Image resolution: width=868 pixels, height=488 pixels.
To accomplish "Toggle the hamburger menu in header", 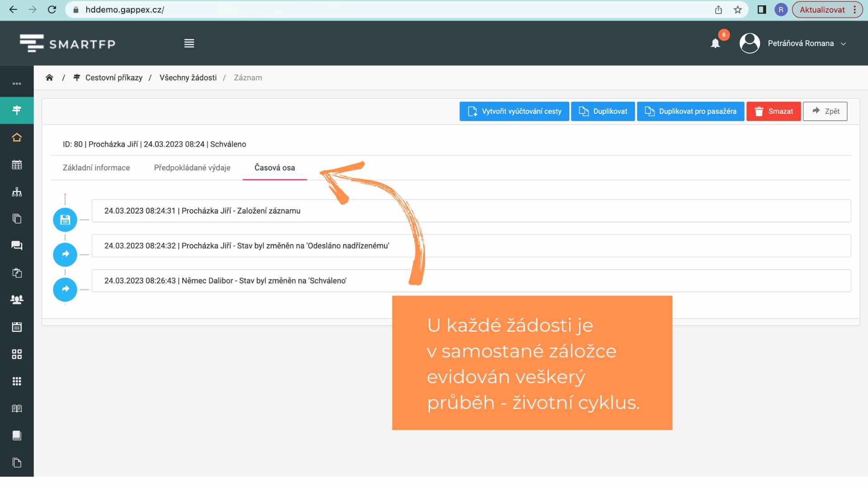I will coord(189,43).
